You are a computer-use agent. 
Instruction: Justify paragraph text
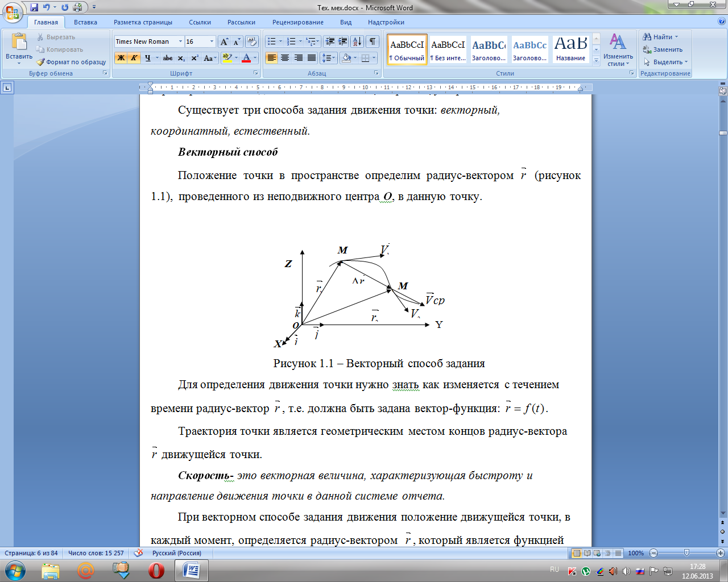312,58
